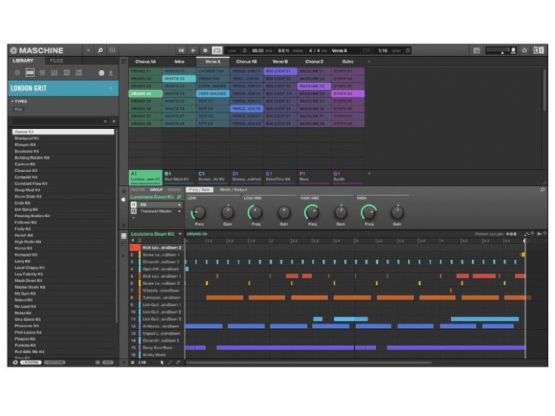Toggle the plug-in area icon left of channel tabs
The image size is (555, 416).
124,200
